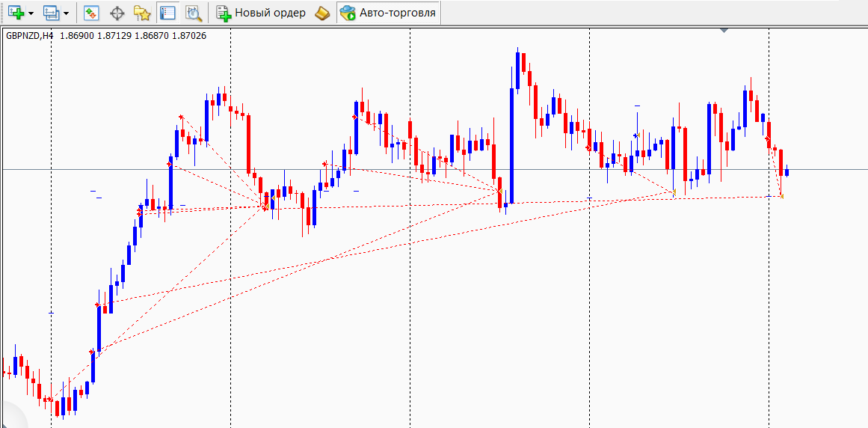This screenshot has height=428, width=868.
Task: Click the 1.86900 open price value
Action: coord(77,35)
